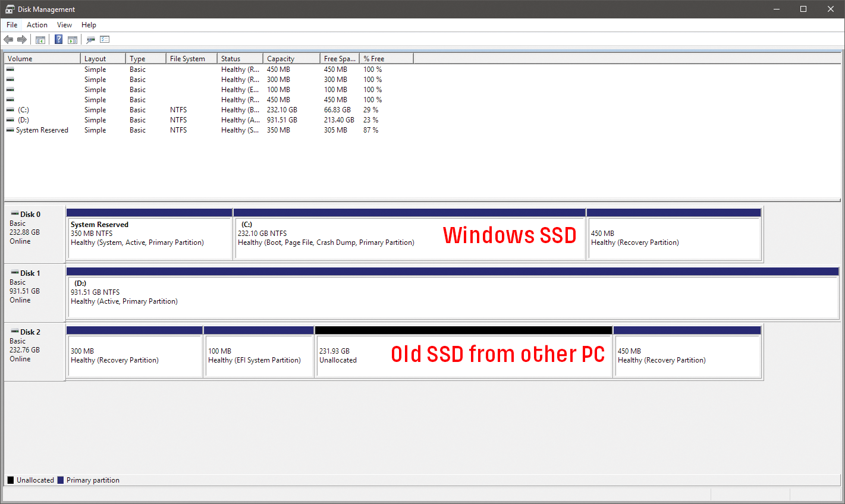Image resolution: width=845 pixels, height=504 pixels.
Task: Toggle the Show/Hide action pane icon
Action: (x=72, y=39)
